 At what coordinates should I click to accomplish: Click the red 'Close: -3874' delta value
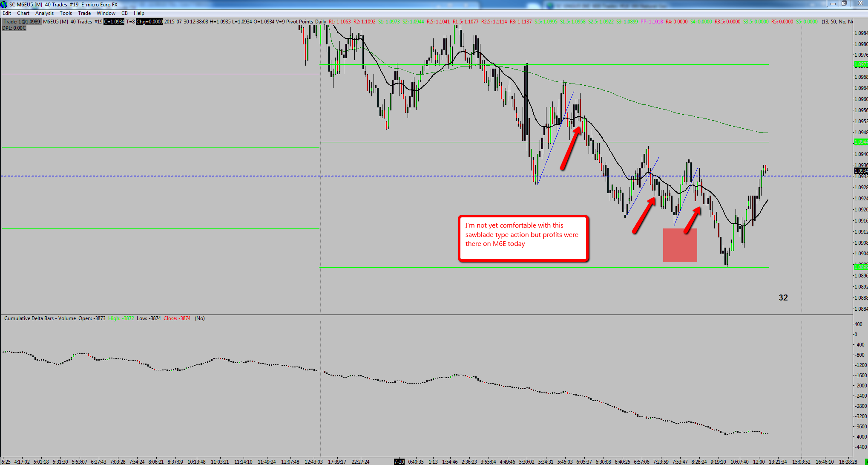coord(177,318)
